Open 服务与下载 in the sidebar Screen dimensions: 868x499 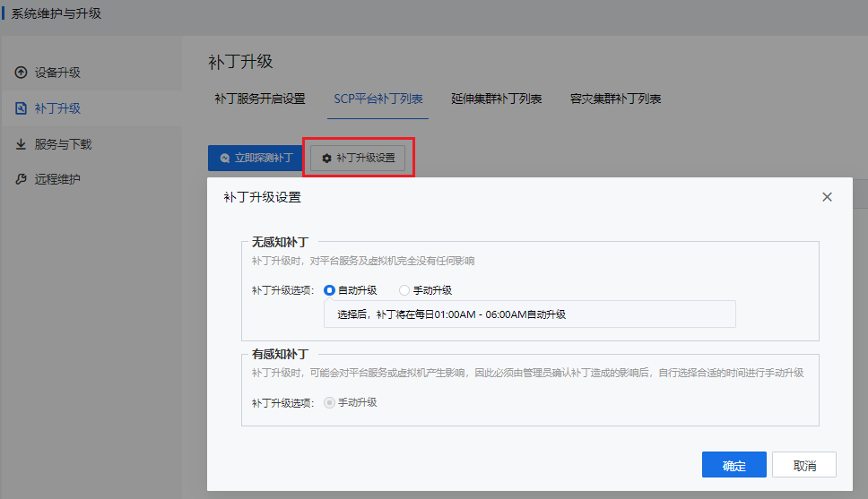point(91,144)
